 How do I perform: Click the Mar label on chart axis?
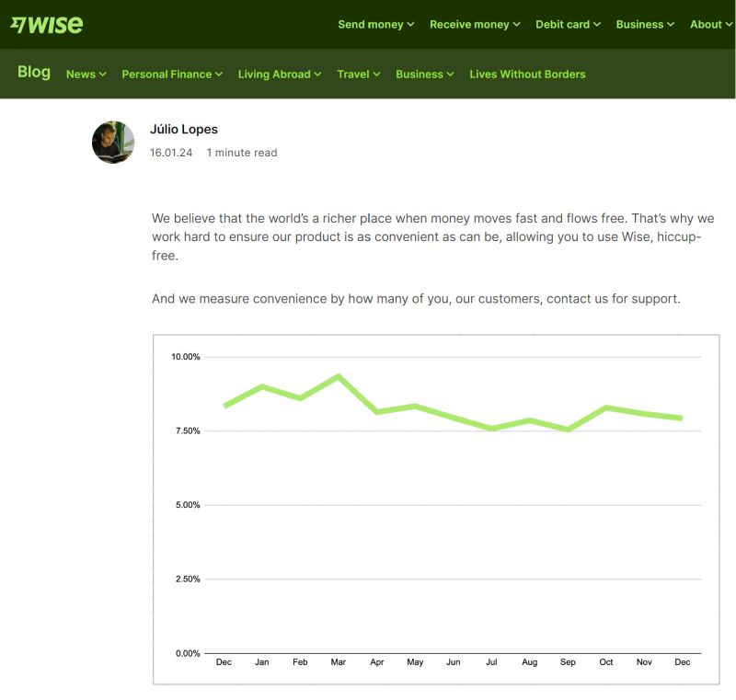(x=338, y=662)
